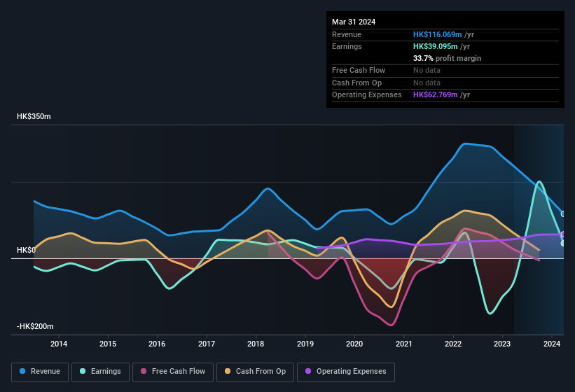Image resolution: width=575 pixels, height=392 pixels.
Task: Click the Free Cash Flow tooltip row label
Action: pyautogui.click(x=359, y=70)
